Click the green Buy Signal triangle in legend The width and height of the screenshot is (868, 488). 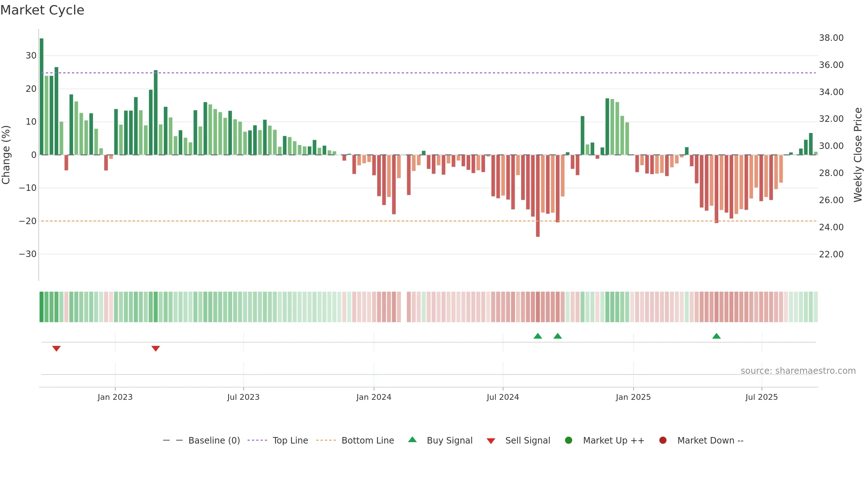412,440
